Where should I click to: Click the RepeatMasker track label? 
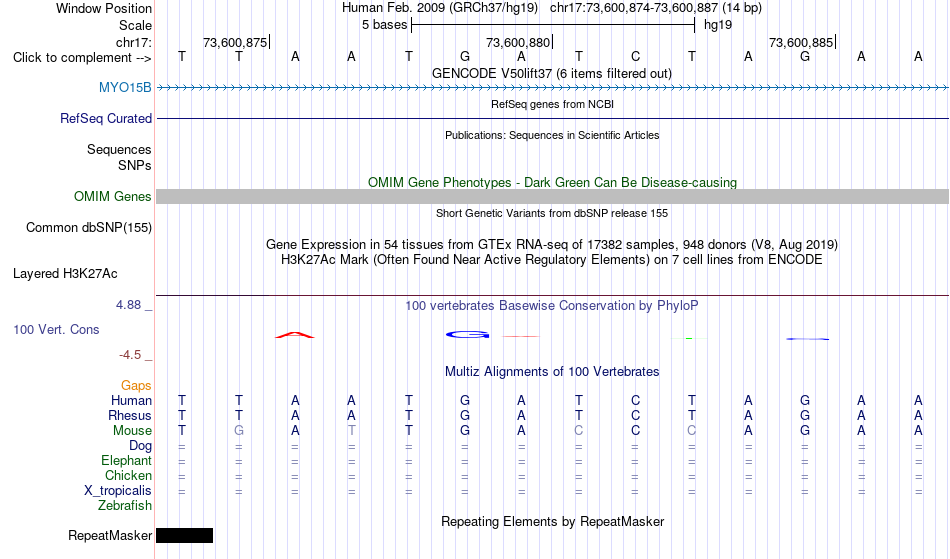[110, 535]
